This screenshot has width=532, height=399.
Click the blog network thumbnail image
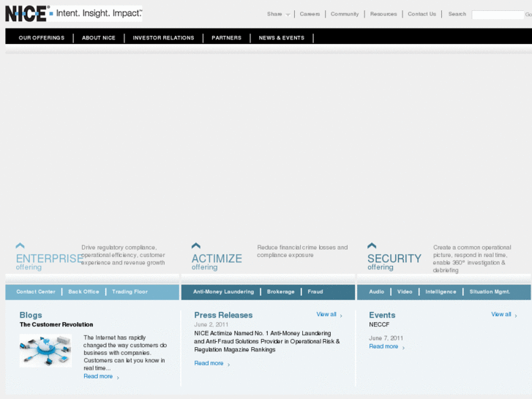click(x=45, y=351)
